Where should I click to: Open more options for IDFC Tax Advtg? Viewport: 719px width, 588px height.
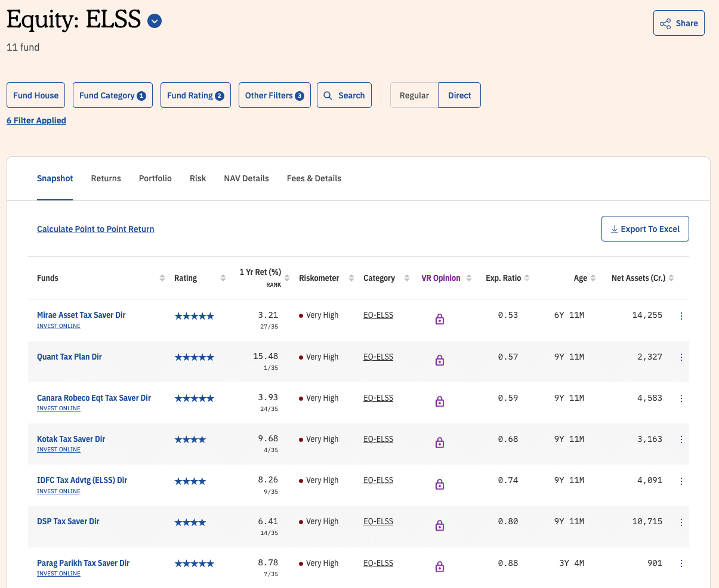click(x=681, y=481)
